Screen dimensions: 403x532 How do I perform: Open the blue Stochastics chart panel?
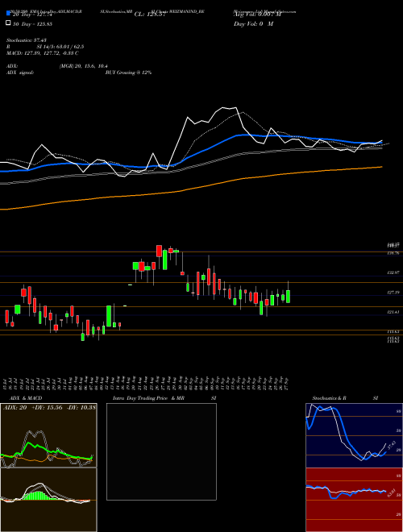[354, 435]
